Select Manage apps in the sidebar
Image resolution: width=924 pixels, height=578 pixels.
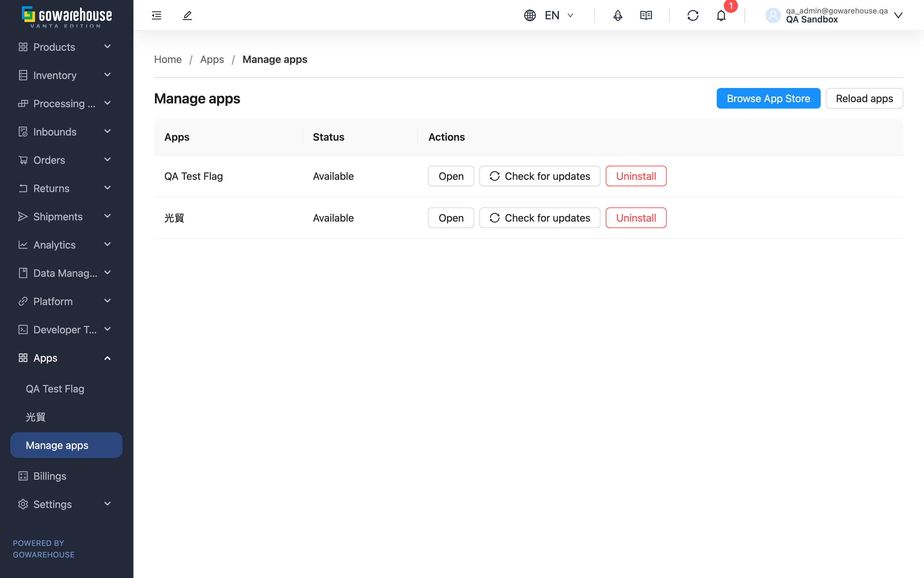(x=66, y=445)
